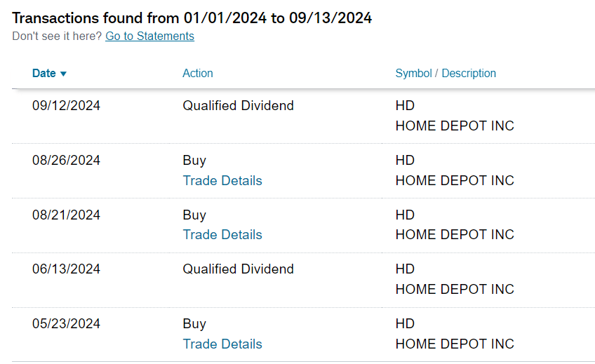Choose HD symbol in the 05/23/2024 row
Image resolution: width=595 pixels, height=364 pixels.
pos(405,324)
